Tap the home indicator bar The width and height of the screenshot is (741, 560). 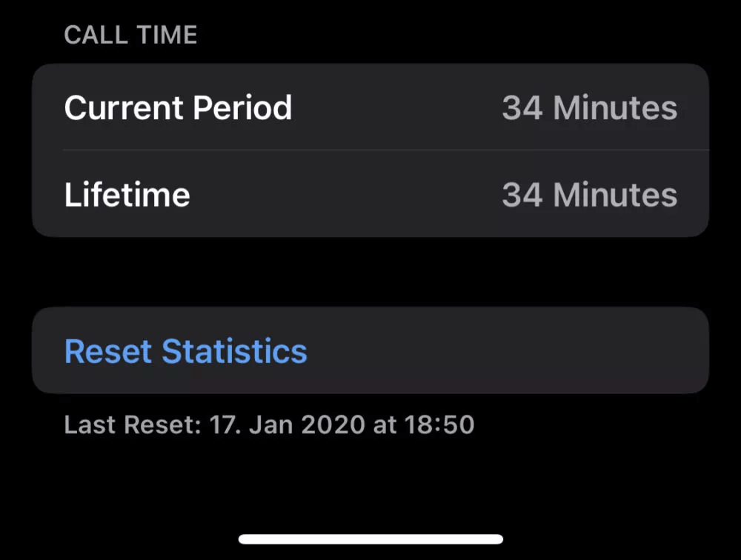[x=370, y=539]
